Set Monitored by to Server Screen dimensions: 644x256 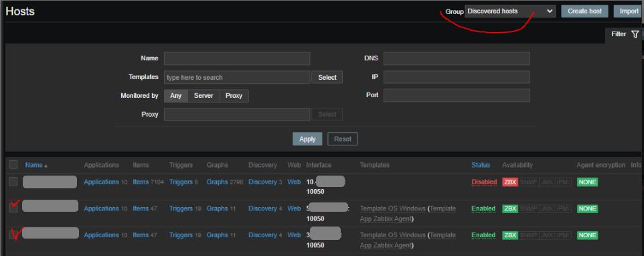click(204, 95)
